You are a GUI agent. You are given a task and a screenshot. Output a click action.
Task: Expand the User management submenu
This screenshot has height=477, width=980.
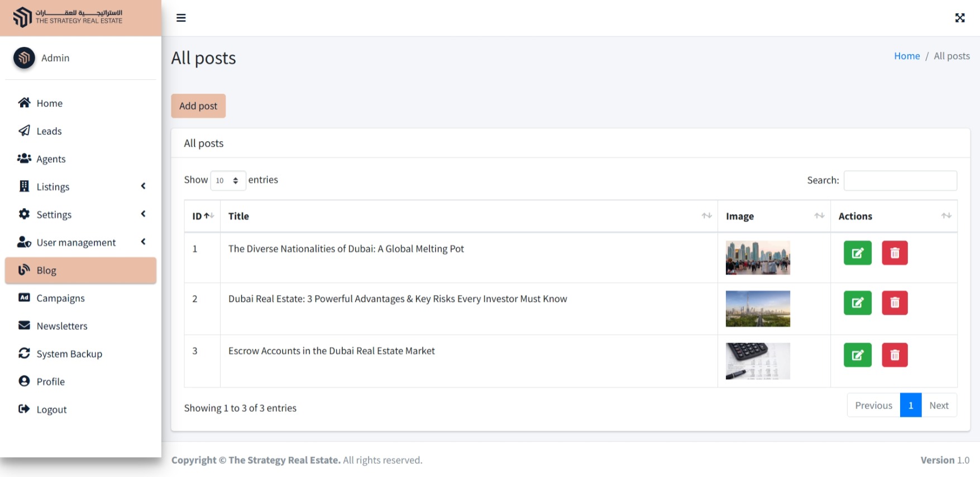[x=81, y=243]
